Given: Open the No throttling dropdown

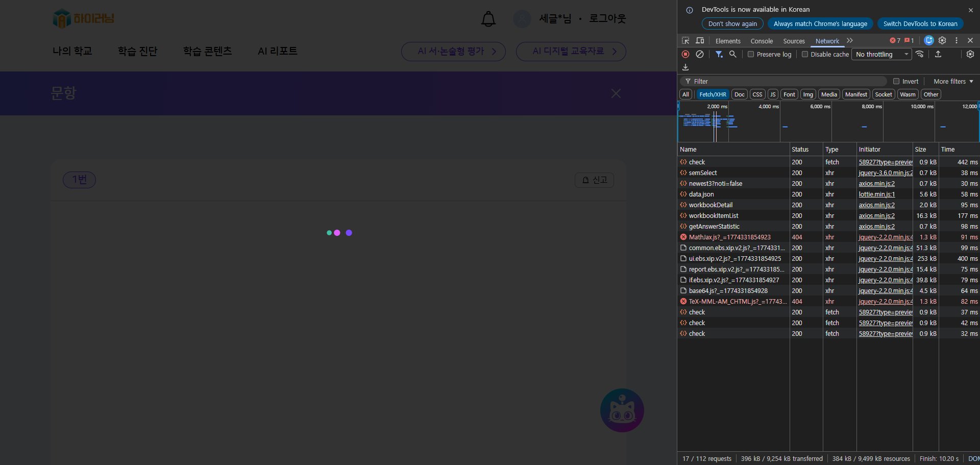Looking at the screenshot, I should [881, 54].
